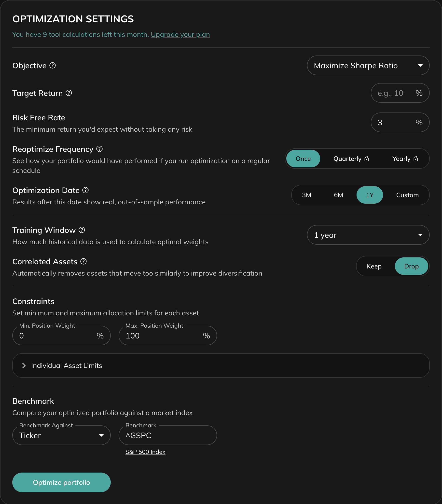442x504 pixels.
Task: Open the Benchmark Against dropdown
Action: point(61,435)
